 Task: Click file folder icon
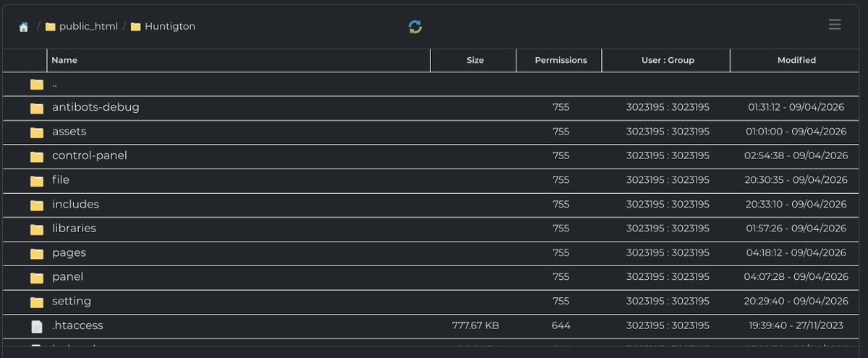click(x=37, y=181)
